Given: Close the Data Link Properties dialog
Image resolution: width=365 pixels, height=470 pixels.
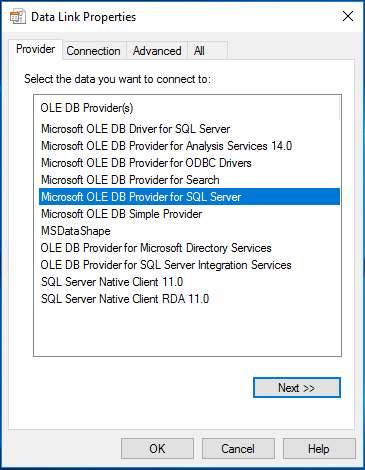Looking at the screenshot, I should (348, 16).
